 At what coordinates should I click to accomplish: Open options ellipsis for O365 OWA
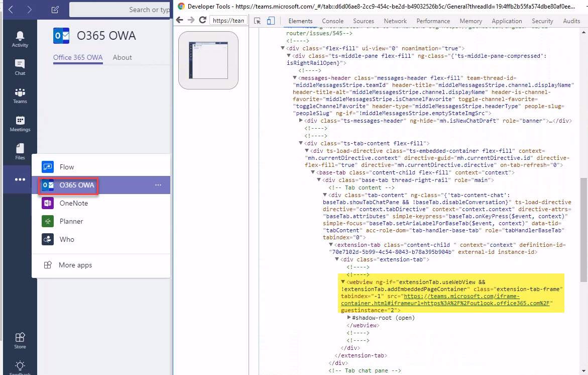click(x=158, y=185)
